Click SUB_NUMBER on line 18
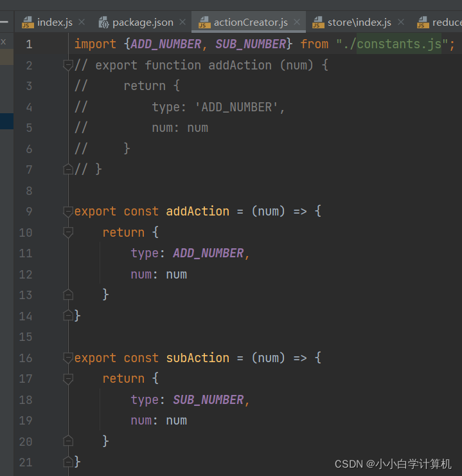 [208, 400]
